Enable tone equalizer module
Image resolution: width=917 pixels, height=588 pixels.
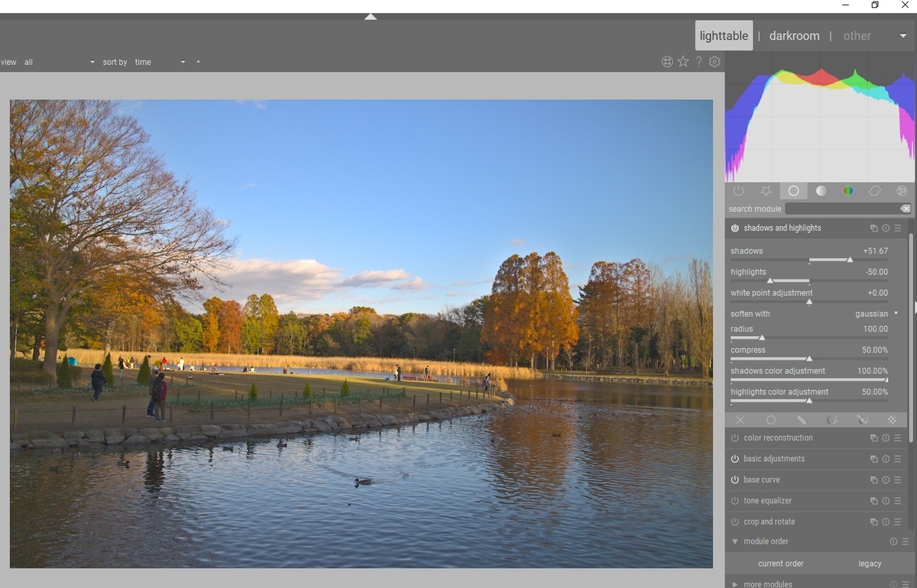point(735,501)
